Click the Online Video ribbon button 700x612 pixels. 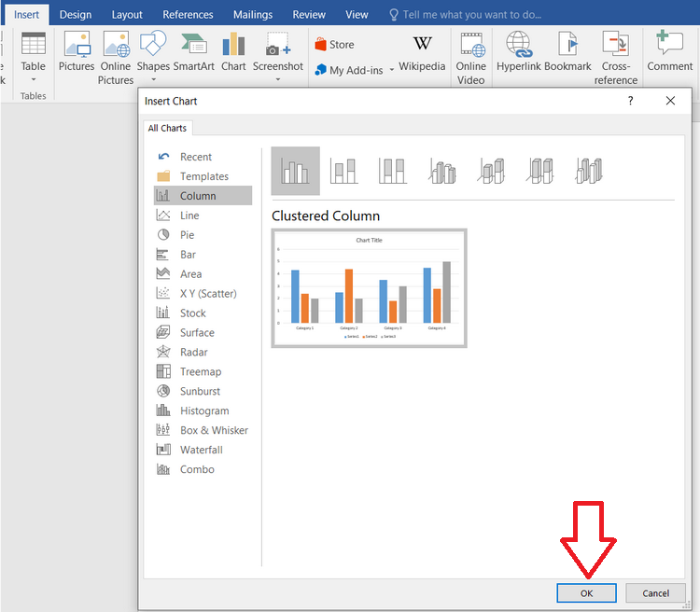(x=471, y=58)
